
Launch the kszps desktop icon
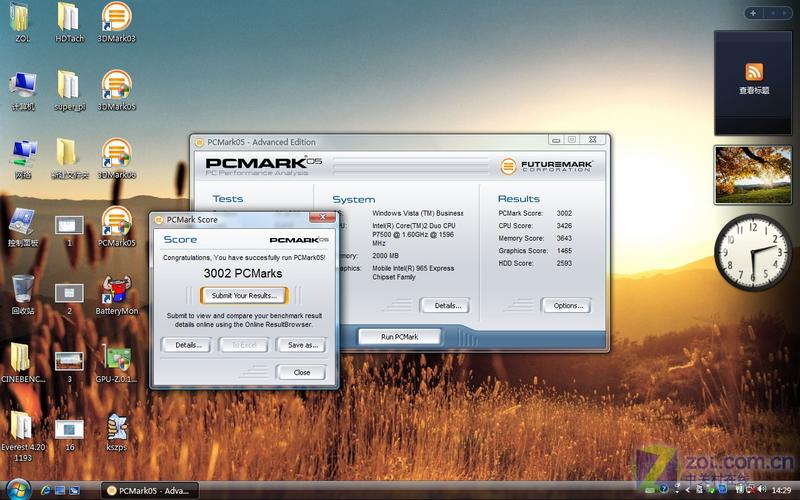pyautogui.click(x=116, y=431)
